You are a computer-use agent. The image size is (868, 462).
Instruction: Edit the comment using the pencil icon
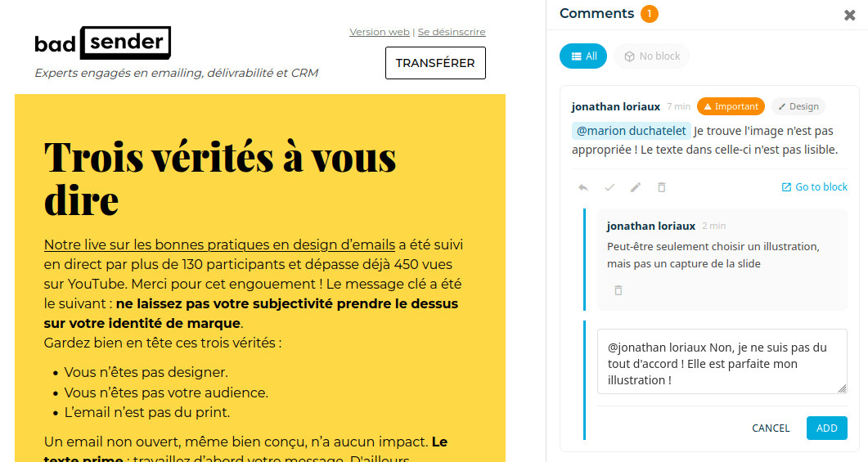click(x=636, y=187)
